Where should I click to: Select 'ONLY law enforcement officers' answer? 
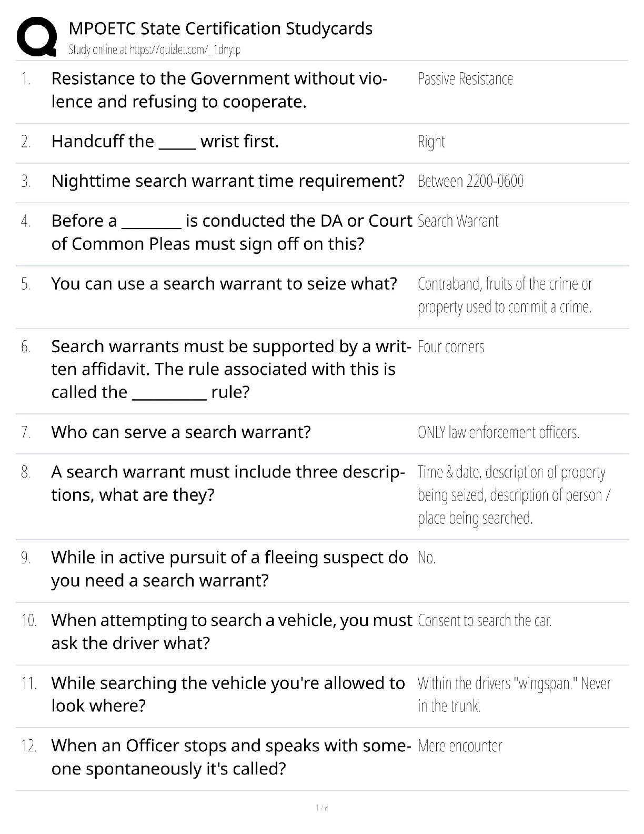(x=498, y=432)
